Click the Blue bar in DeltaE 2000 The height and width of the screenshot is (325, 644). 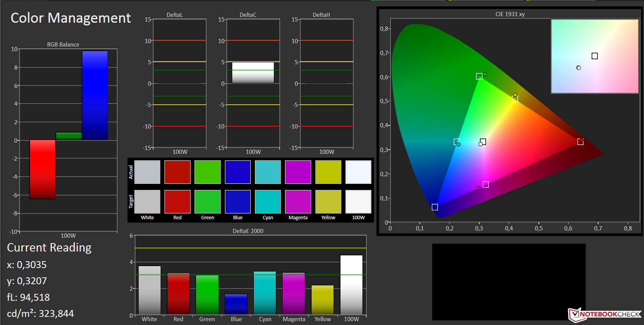pyautogui.click(x=236, y=304)
